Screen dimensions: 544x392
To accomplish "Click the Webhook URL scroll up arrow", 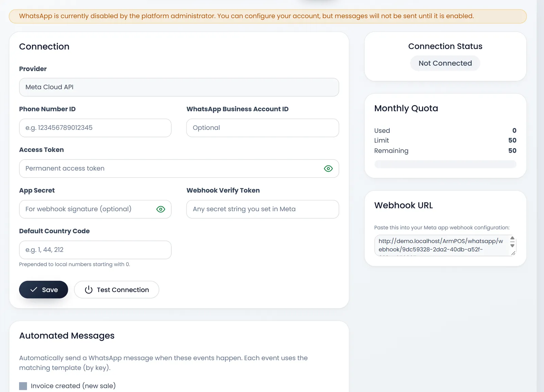I will point(512,238).
